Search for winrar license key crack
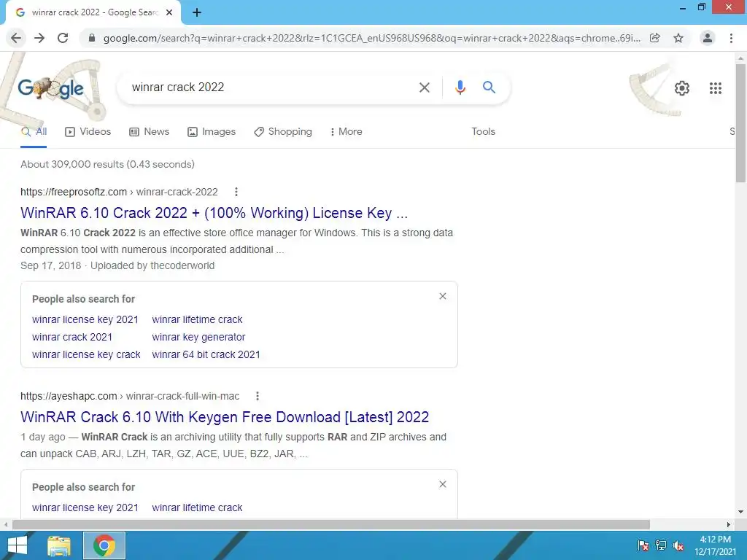The image size is (747, 560). pyautogui.click(x=86, y=355)
